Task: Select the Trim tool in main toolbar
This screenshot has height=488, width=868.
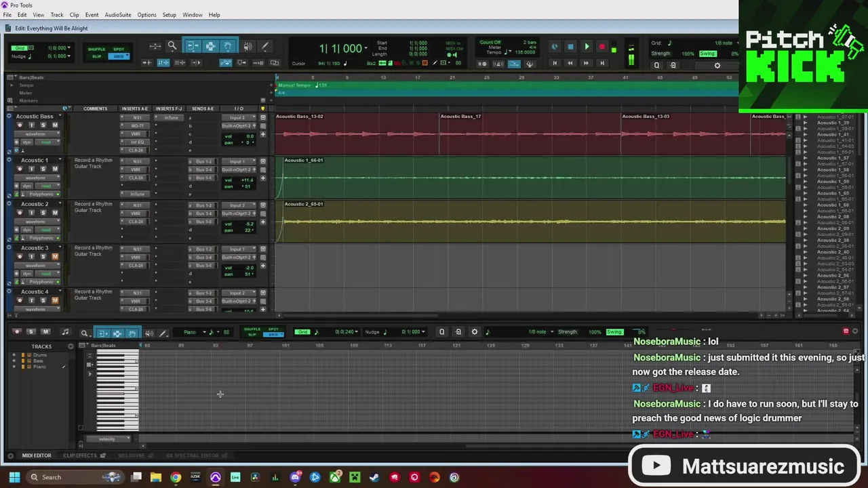Action: coord(193,46)
